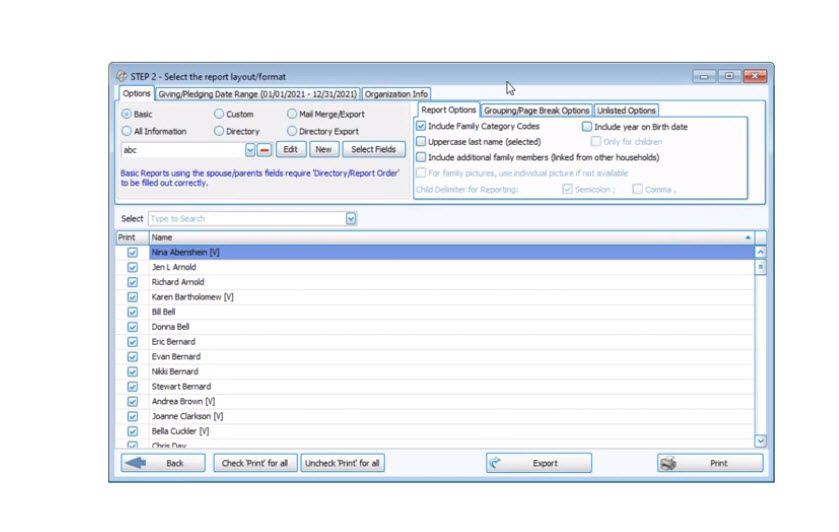This screenshot has height=532, width=839.
Task: Select the Directory Export radio button
Action: pyautogui.click(x=292, y=131)
